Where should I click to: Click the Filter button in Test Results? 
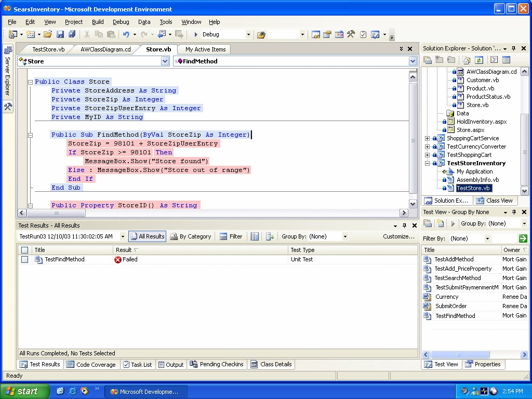point(231,236)
